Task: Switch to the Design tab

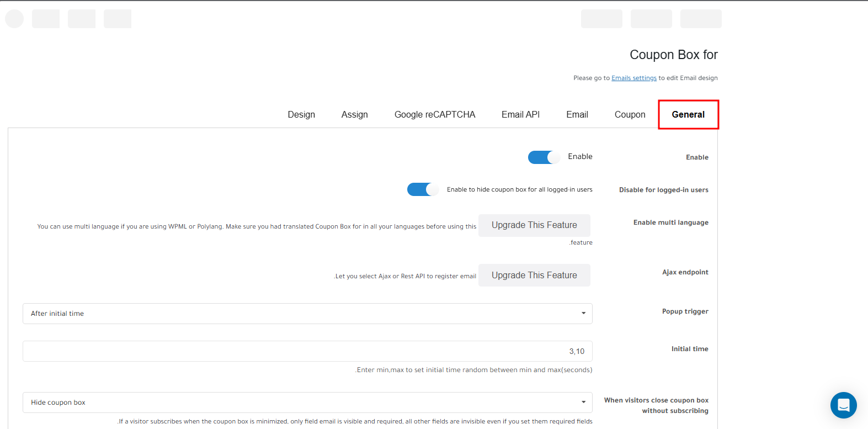Action: pos(301,114)
